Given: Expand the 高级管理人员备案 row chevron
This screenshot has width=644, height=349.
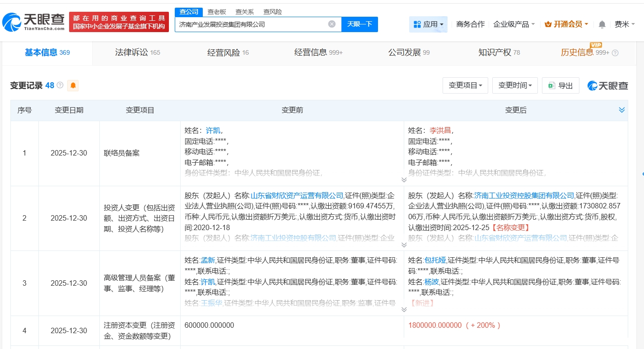Looking at the screenshot, I should coord(404,310).
